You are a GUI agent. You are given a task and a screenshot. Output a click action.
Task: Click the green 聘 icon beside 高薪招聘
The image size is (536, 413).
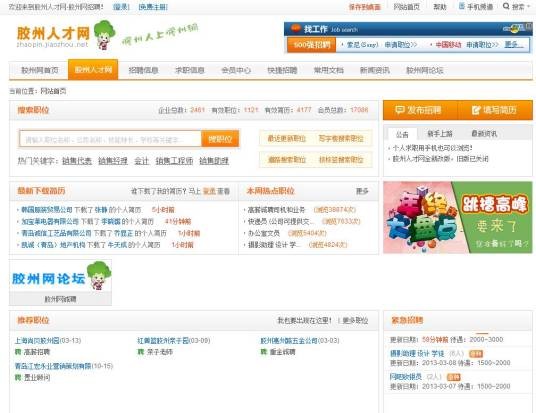pos(18,352)
